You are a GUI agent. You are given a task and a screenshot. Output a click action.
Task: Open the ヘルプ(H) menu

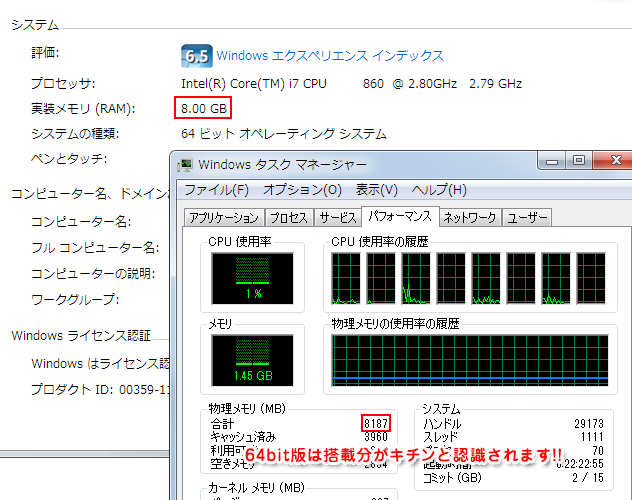(x=439, y=190)
